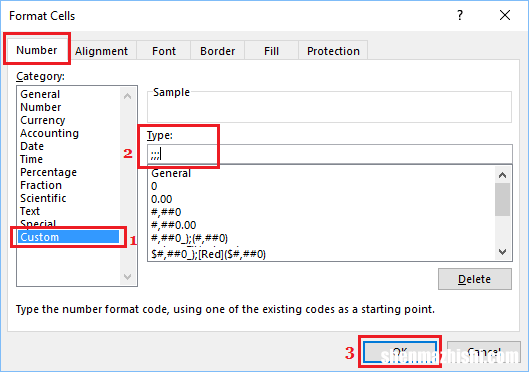Select Percentage category
The height and width of the screenshot is (372, 529).
coord(69,172)
